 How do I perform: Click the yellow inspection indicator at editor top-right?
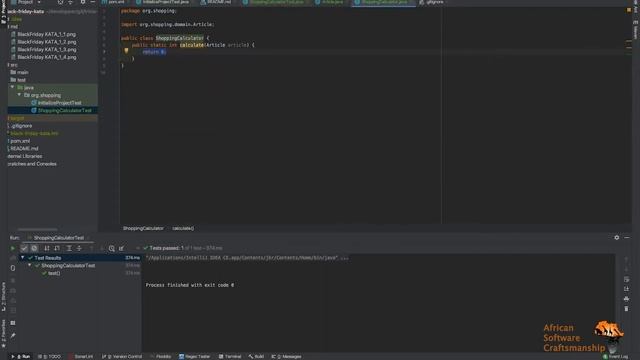click(x=629, y=10)
